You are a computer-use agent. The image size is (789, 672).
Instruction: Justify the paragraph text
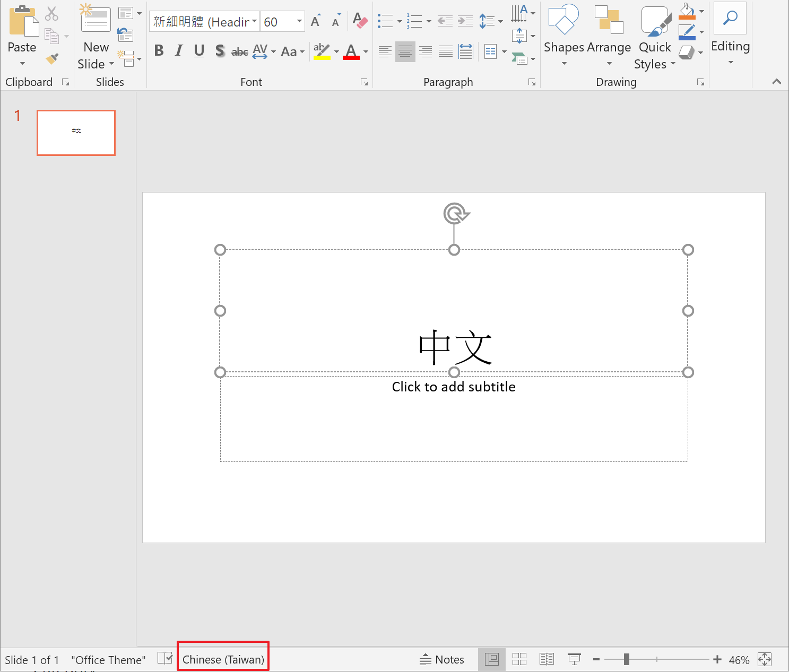coord(446,52)
